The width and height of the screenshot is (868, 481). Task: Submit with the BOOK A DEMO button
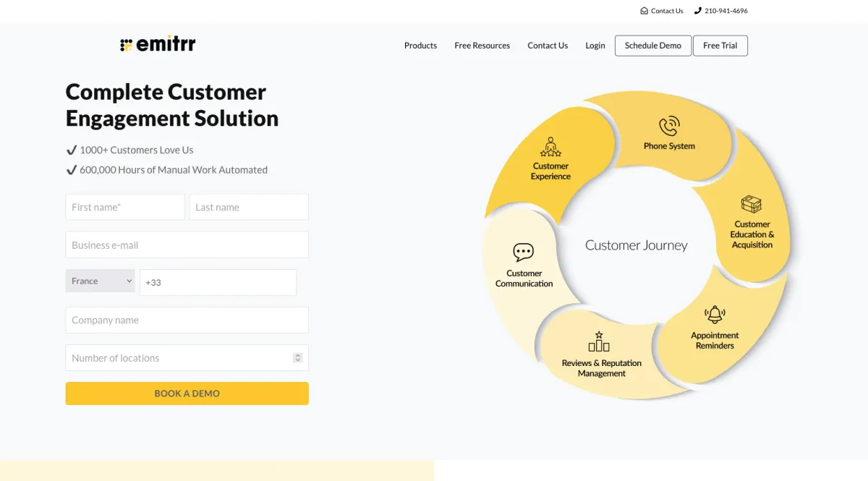point(187,393)
